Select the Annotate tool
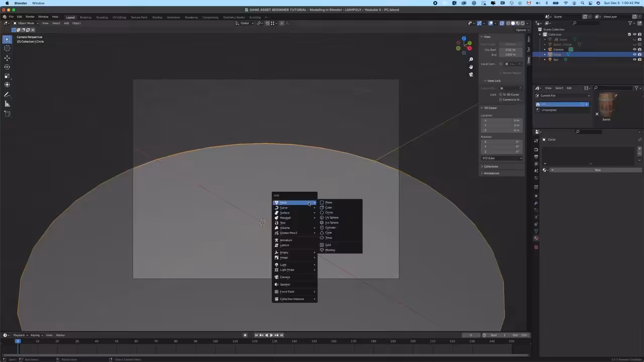 [7, 95]
